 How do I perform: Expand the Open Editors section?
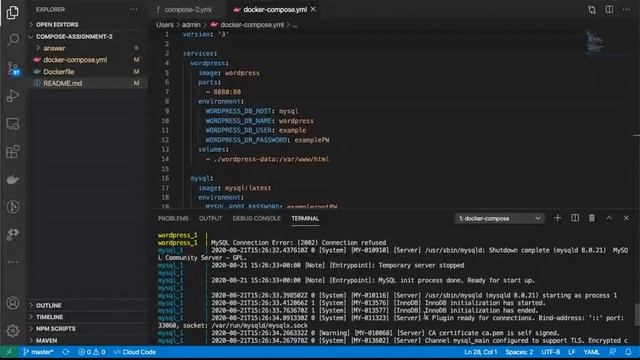click(x=87, y=24)
